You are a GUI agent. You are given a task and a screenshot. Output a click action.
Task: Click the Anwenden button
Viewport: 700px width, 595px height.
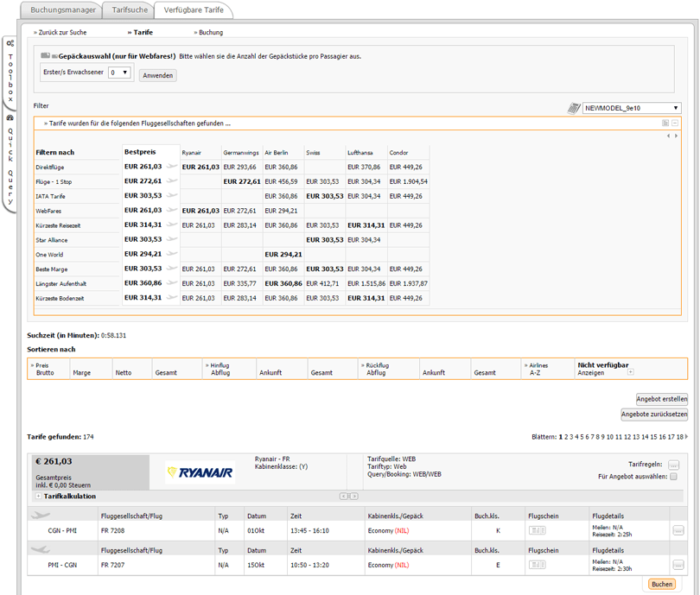(x=157, y=75)
